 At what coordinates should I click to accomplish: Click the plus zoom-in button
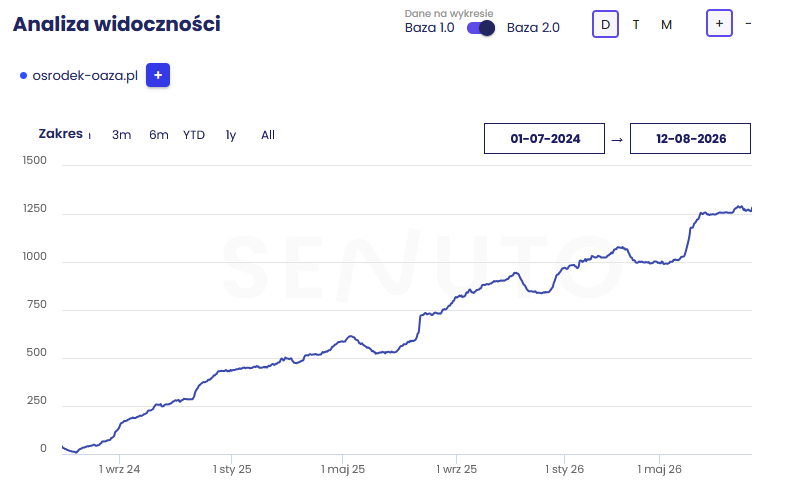pos(719,23)
